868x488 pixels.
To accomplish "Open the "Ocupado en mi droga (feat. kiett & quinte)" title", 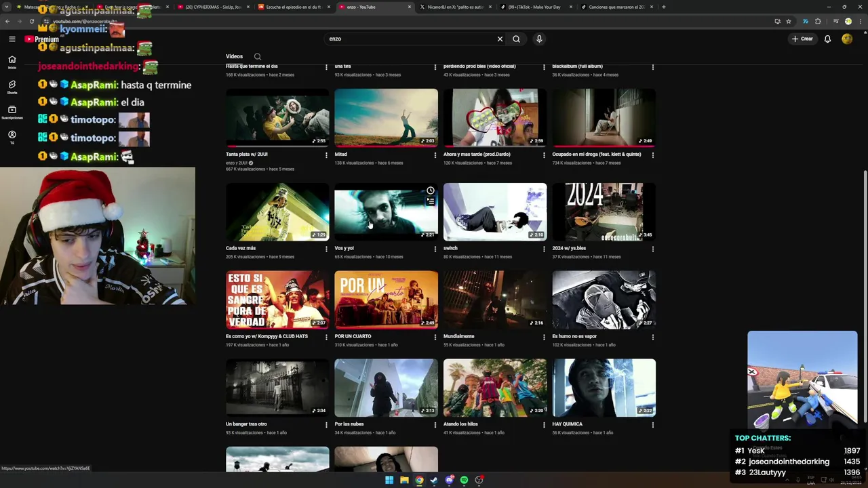I will pos(596,154).
